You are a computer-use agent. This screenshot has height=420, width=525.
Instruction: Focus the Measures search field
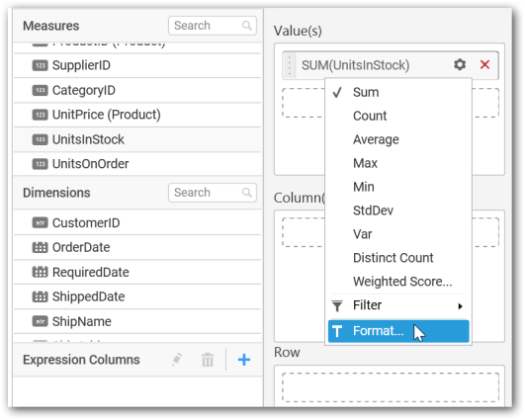[x=213, y=26]
